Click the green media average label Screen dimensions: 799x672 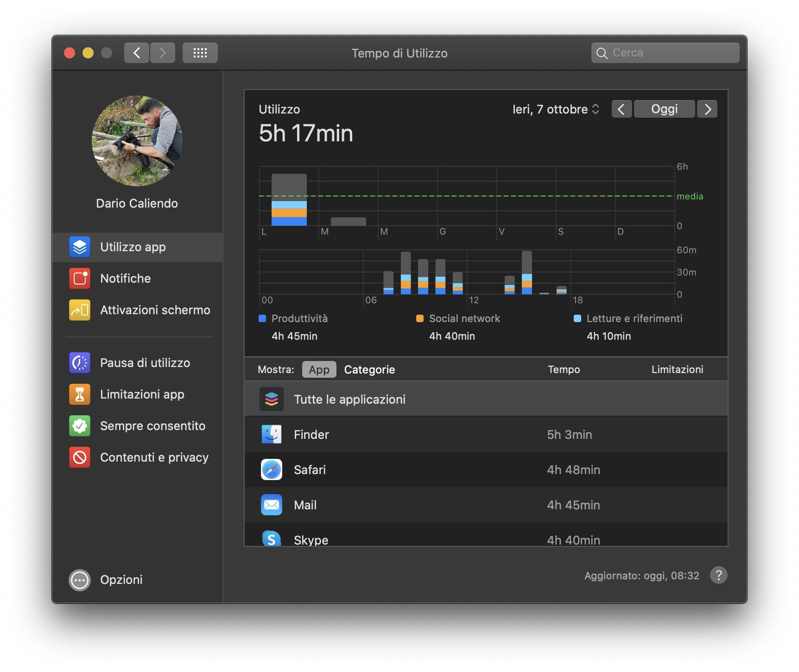click(x=690, y=196)
